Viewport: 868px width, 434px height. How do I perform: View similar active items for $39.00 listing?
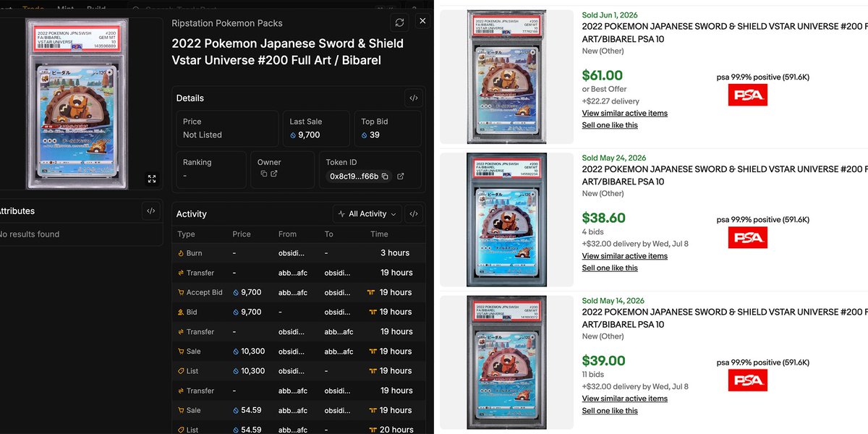pyautogui.click(x=625, y=399)
